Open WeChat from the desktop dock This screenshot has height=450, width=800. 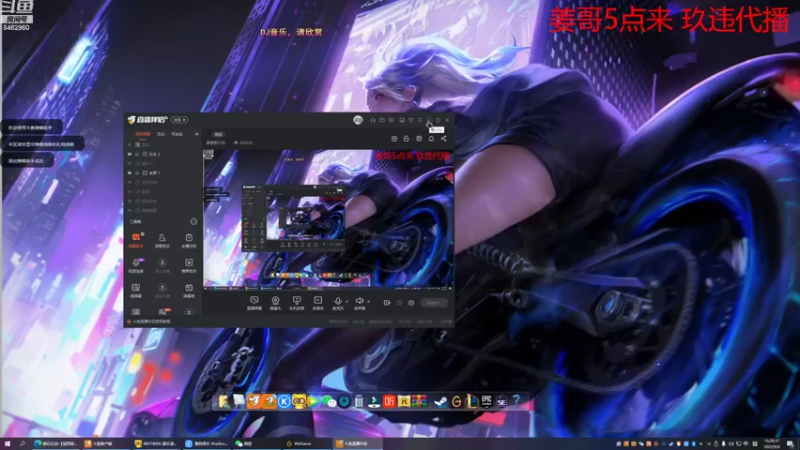coord(329,402)
